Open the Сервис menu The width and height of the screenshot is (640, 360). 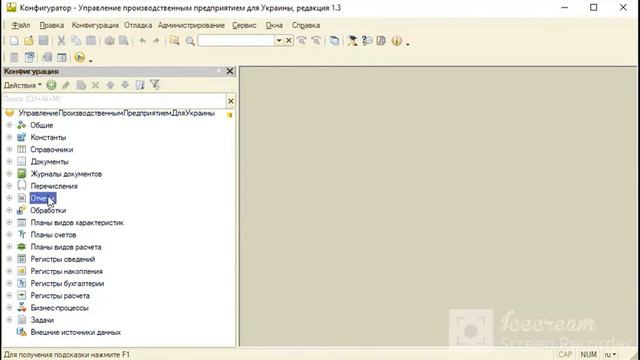244,25
